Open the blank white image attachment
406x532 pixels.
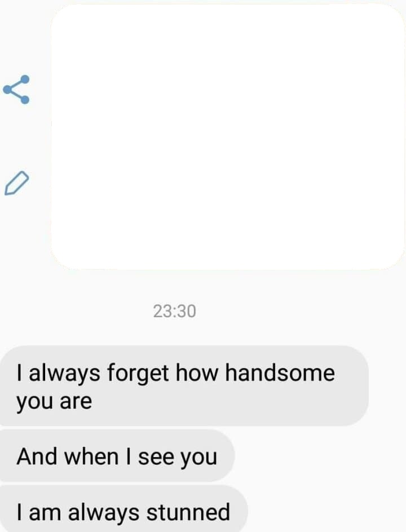pyautogui.click(x=228, y=137)
